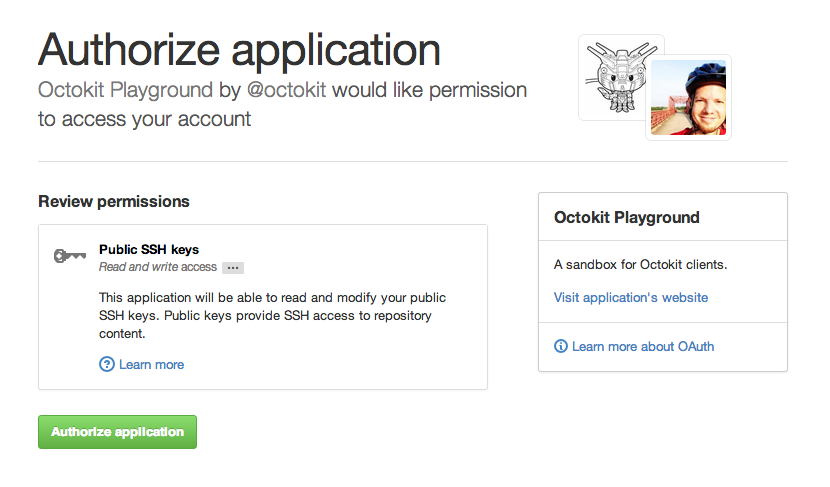This screenshot has width=830, height=487.
Task: Click the sandbox for Octokit clients description
Action: 640,265
